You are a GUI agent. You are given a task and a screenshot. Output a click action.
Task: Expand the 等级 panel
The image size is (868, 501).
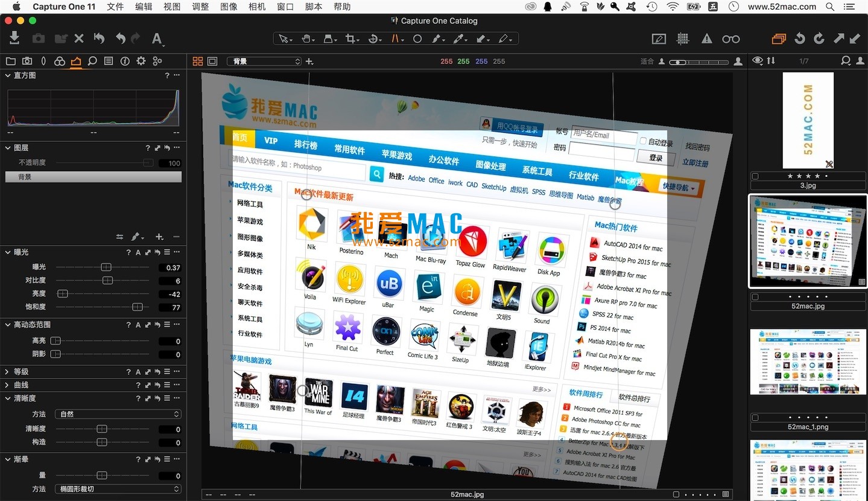(x=8, y=372)
